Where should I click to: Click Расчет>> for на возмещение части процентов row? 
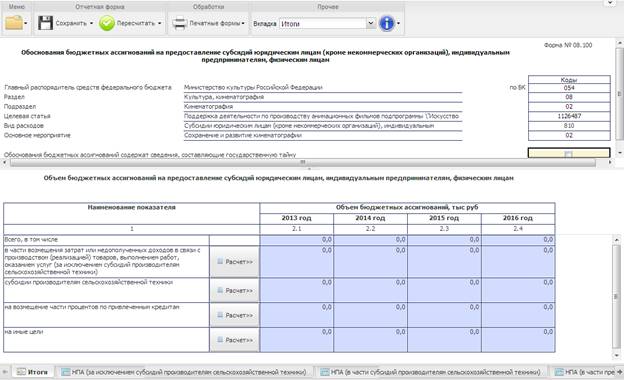click(x=235, y=315)
